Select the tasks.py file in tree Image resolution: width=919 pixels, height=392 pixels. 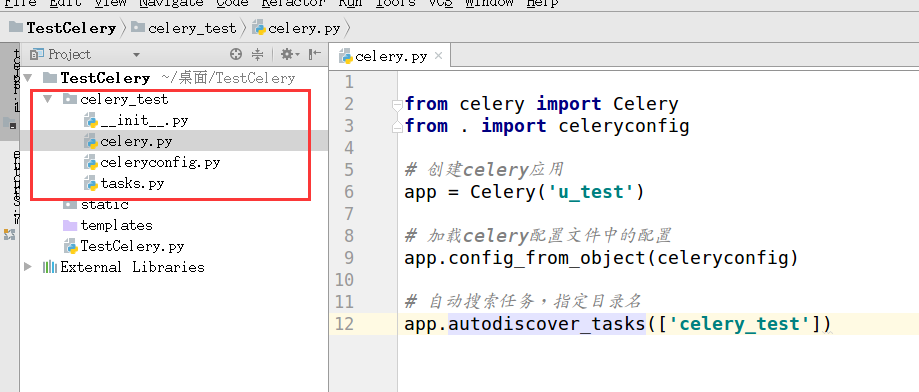tap(124, 183)
